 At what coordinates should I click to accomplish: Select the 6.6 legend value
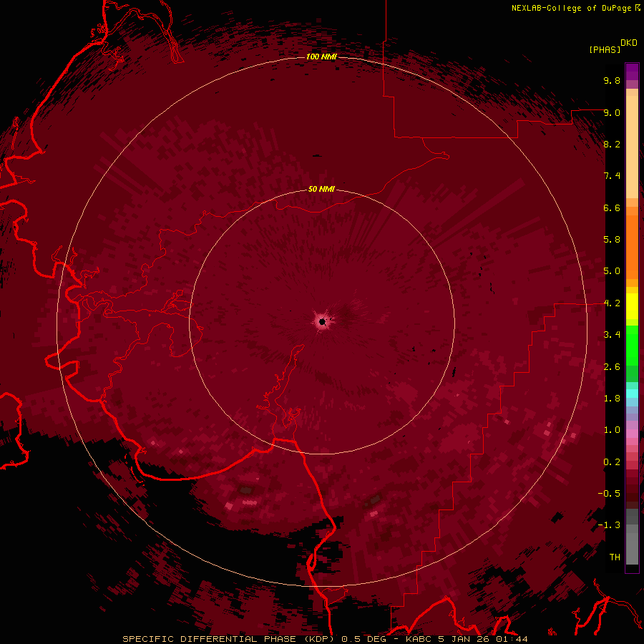pyautogui.click(x=612, y=208)
